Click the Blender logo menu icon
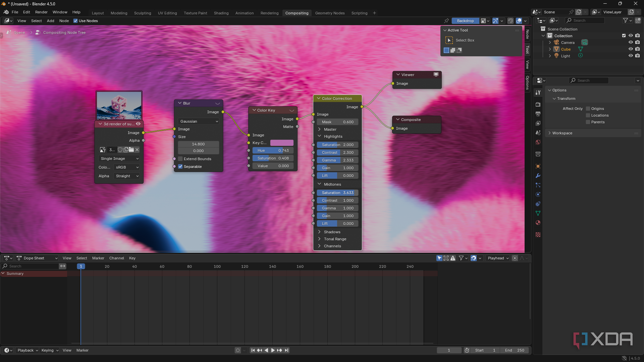The height and width of the screenshot is (362, 644). [x=6, y=12]
